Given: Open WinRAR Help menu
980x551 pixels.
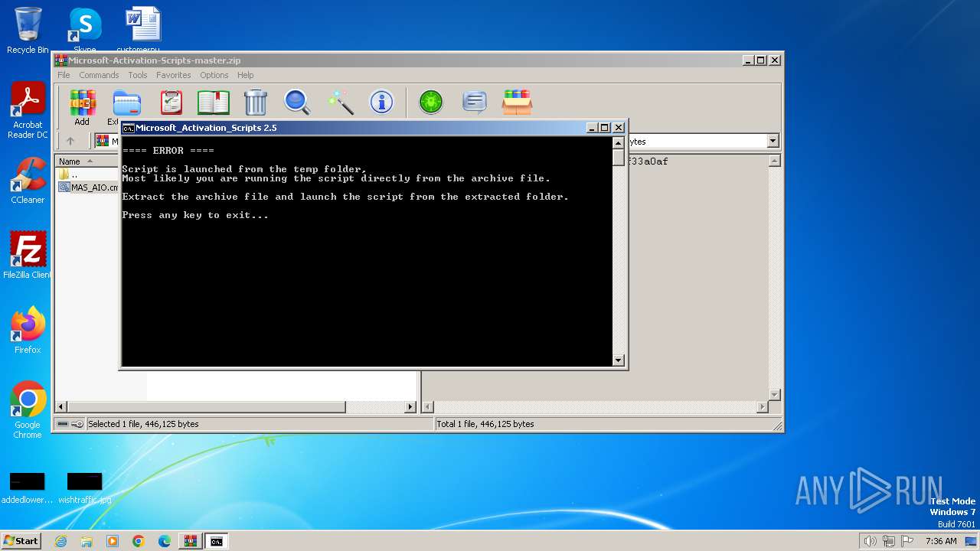Looking at the screenshot, I should point(245,75).
